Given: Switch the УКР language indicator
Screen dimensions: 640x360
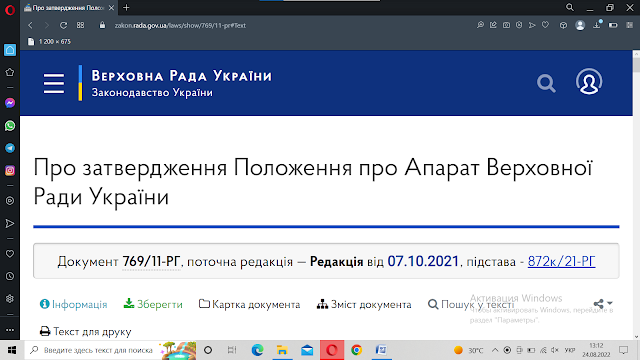Looking at the screenshot, I should click(x=570, y=350).
